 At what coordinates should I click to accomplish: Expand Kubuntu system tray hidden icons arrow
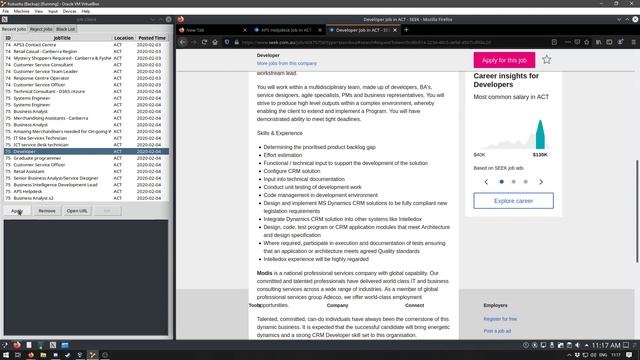click(587, 345)
